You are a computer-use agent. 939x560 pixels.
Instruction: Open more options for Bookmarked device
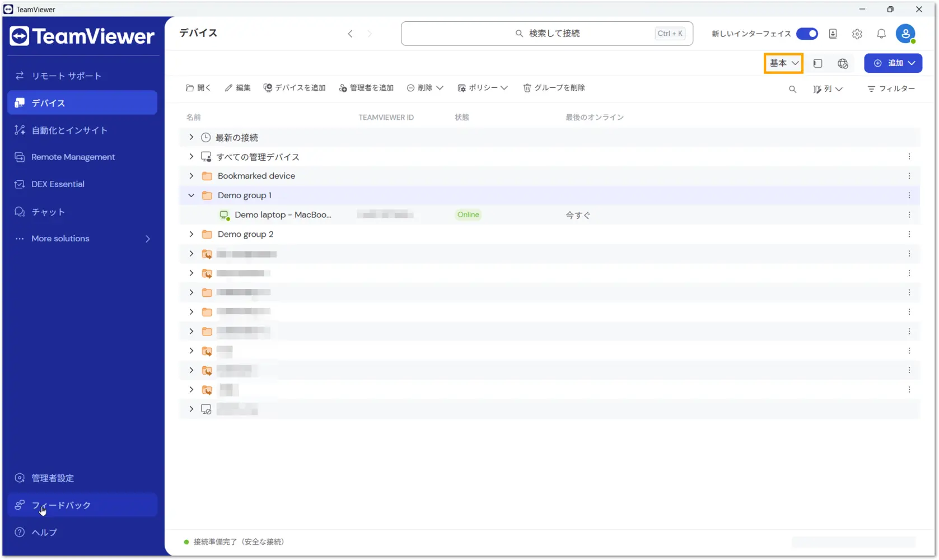click(x=909, y=176)
